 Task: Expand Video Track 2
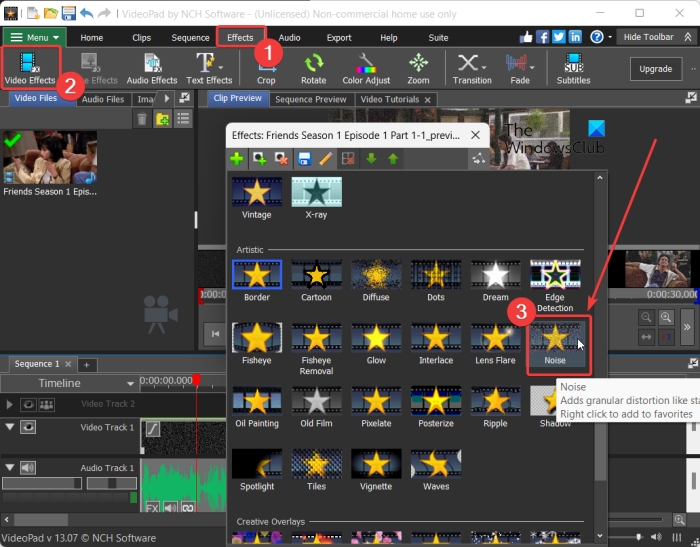tap(9, 405)
